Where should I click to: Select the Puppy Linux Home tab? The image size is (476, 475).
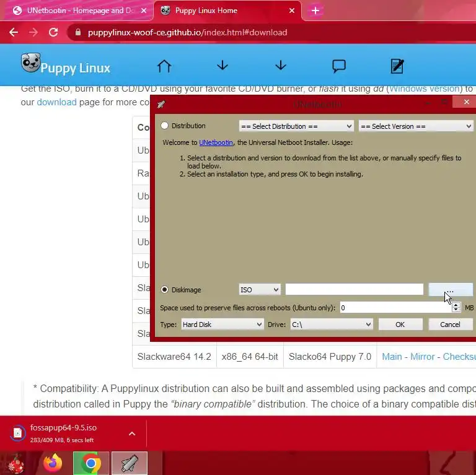pos(227,11)
